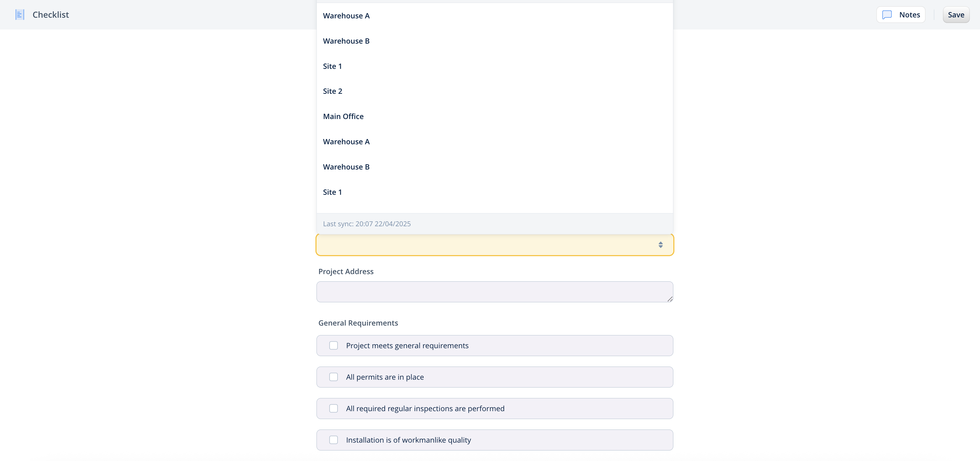Toggle Installation is of workmanlike quality checkbox
Screen dimensions: 980x461
tap(333, 440)
